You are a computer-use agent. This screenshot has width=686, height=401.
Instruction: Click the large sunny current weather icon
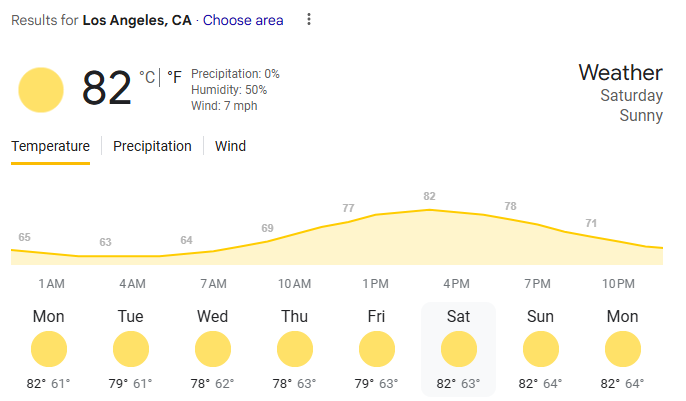(41, 90)
